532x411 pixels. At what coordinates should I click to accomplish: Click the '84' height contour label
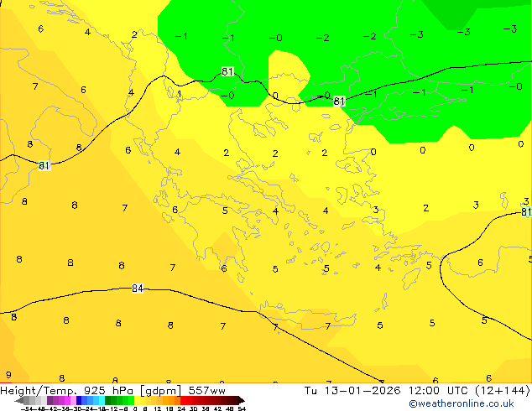point(138,289)
